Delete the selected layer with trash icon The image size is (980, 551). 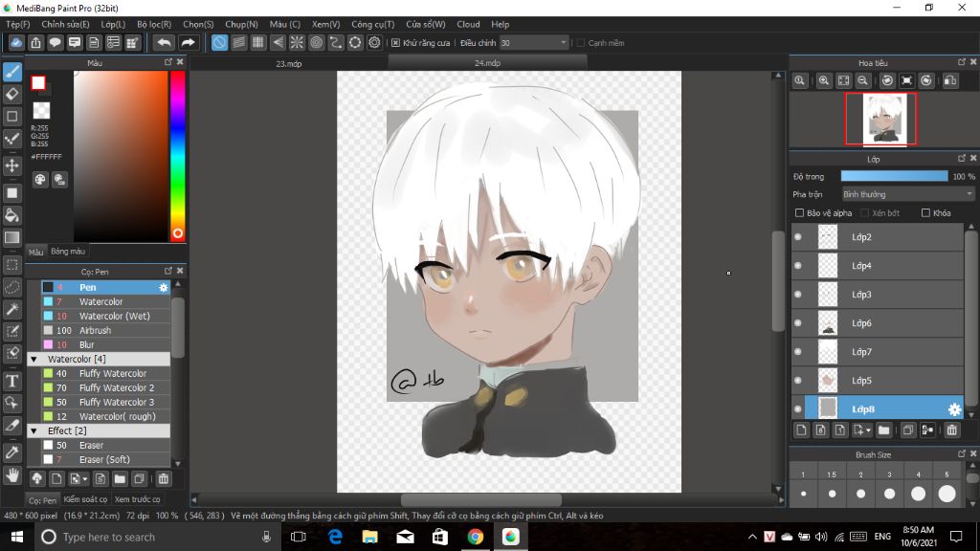tap(951, 430)
